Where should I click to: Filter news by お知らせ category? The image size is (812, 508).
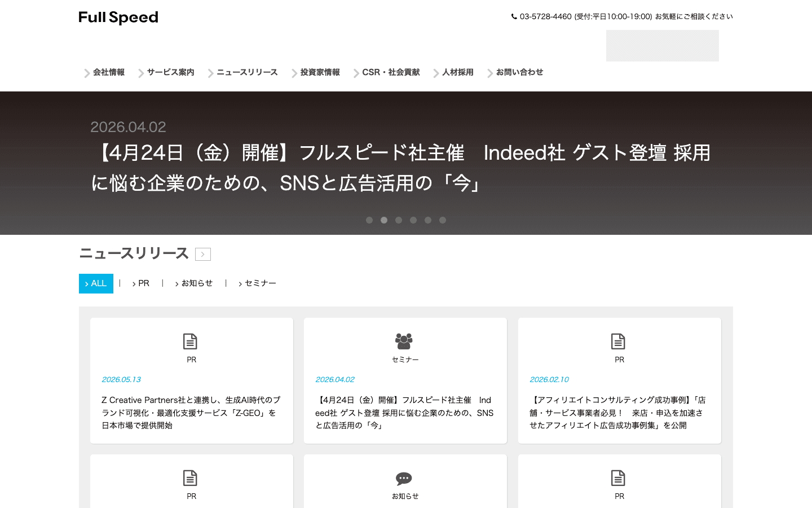[194, 283]
